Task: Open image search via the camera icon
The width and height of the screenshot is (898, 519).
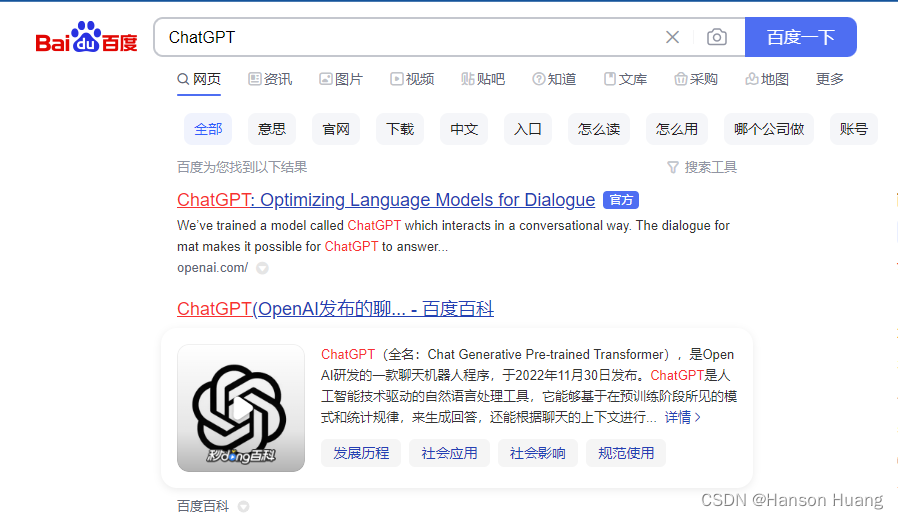Action: (x=716, y=37)
